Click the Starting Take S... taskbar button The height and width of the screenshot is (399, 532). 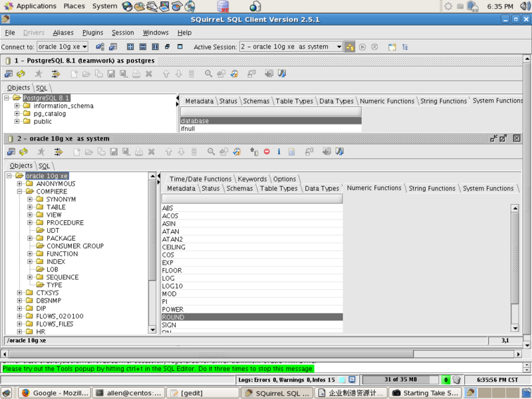(x=424, y=392)
